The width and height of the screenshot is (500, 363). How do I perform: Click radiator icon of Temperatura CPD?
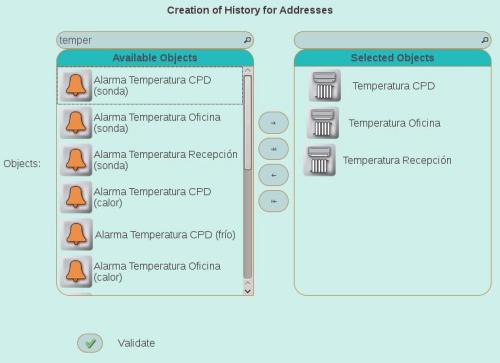pos(325,85)
